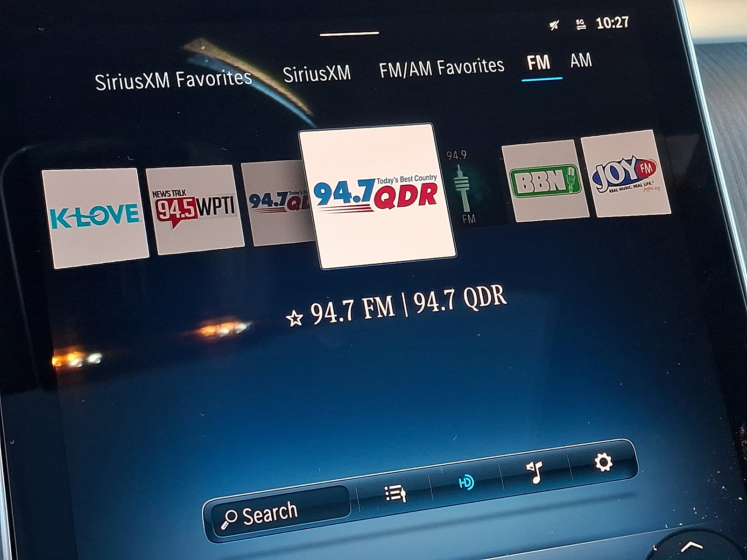Select the FM tab
747x560 pixels.
[x=539, y=62]
